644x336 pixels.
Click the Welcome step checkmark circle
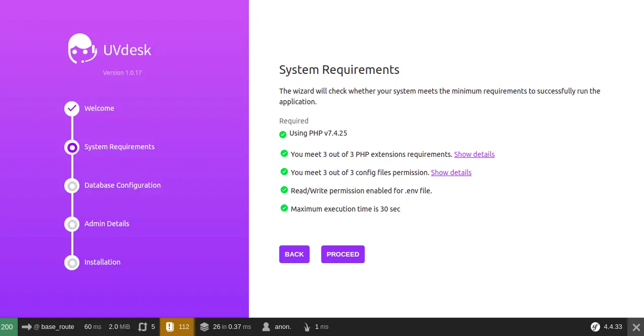click(72, 108)
